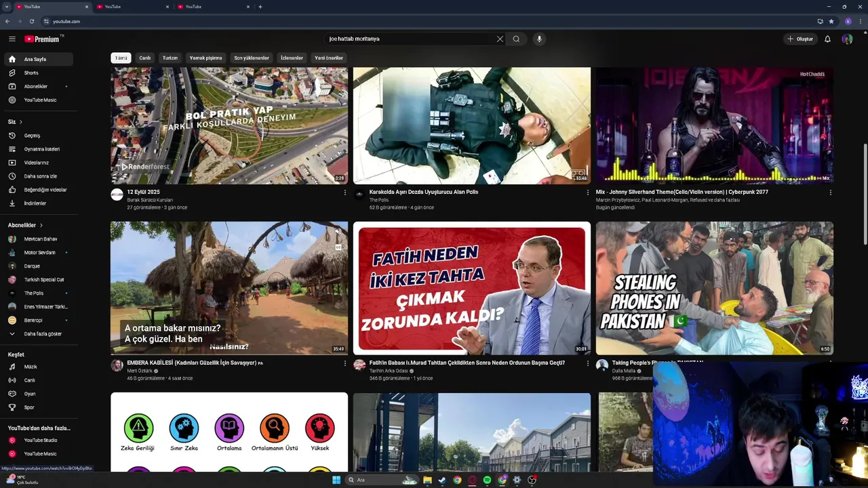Open options menu for 12 Eylül 2025 video
868x488 pixels.
[344, 192]
